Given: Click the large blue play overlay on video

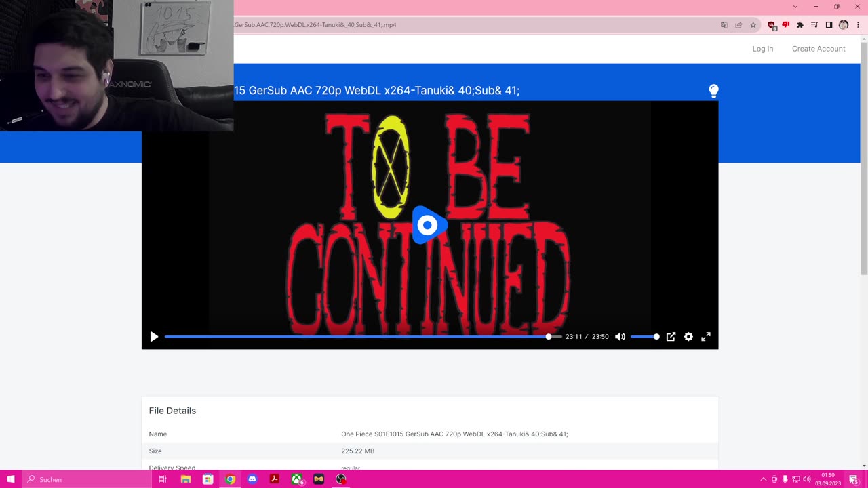Looking at the screenshot, I should tap(429, 225).
